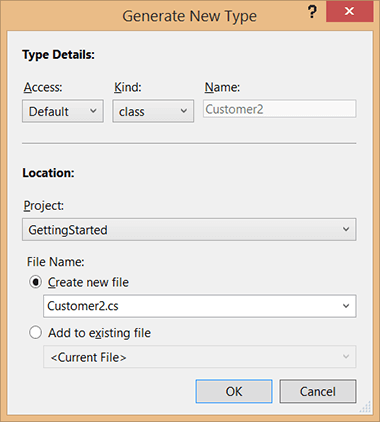Click the Type Details heading

point(58,55)
